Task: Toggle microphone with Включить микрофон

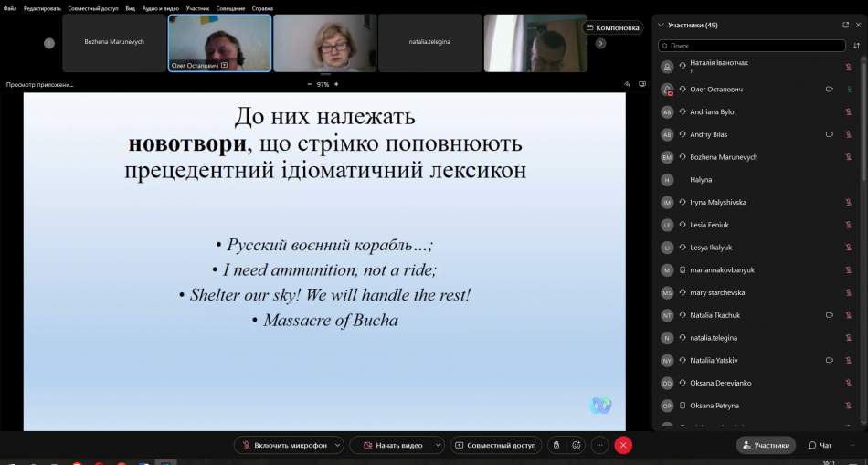Action: click(x=283, y=445)
